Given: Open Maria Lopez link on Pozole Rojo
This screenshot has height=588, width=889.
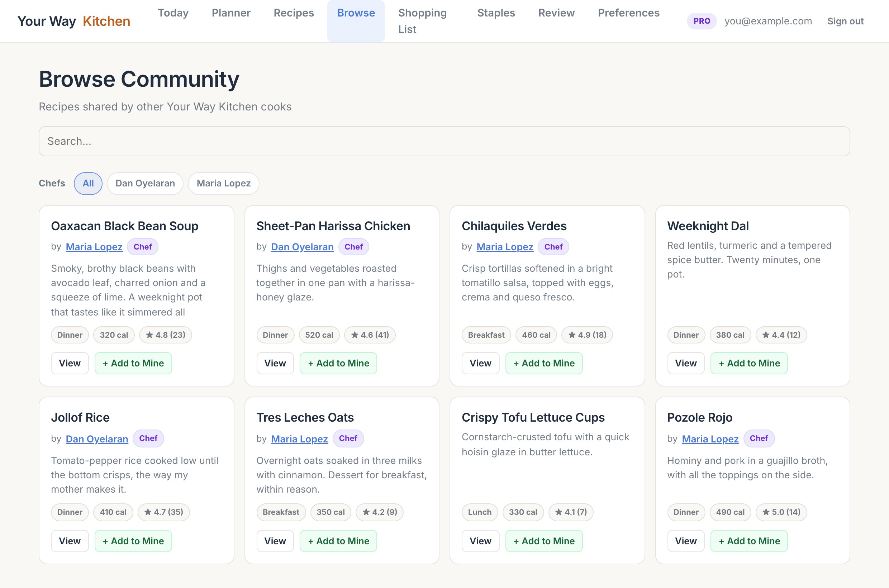Looking at the screenshot, I should point(710,439).
